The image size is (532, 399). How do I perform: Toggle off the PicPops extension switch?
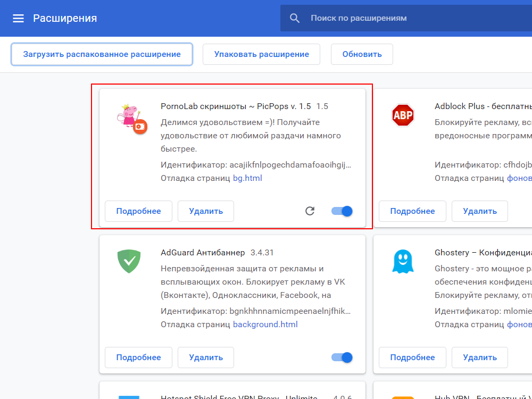(x=342, y=211)
